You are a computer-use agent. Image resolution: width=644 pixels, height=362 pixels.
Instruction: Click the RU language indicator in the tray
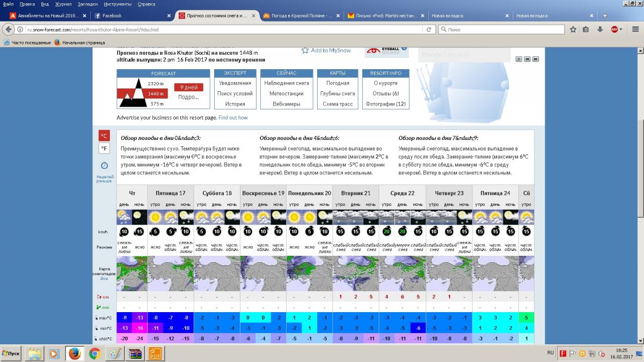(551, 353)
